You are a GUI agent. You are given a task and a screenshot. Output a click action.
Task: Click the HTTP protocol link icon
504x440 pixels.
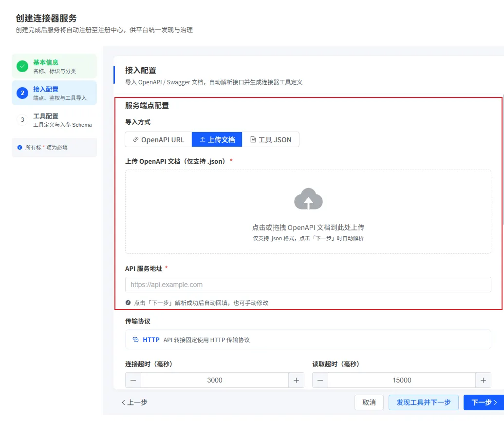(x=136, y=340)
